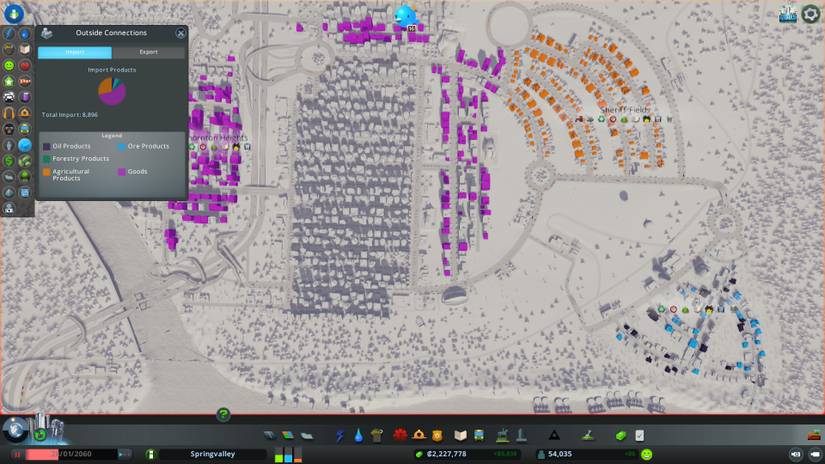The width and height of the screenshot is (825, 464).
Task: Open the city info button beside Springvalley
Action: click(x=151, y=454)
